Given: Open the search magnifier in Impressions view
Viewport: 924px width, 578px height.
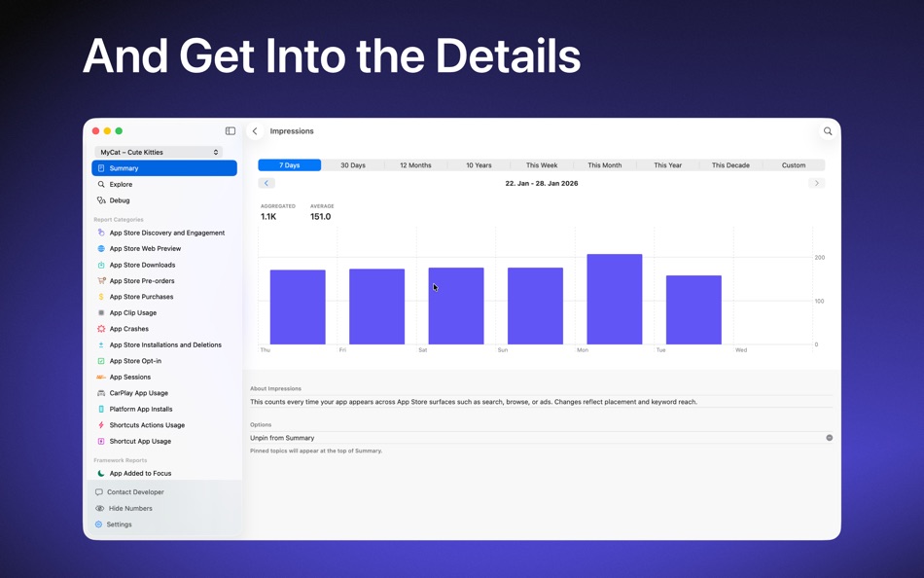Looking at the screenshot, I should (827, 130).
